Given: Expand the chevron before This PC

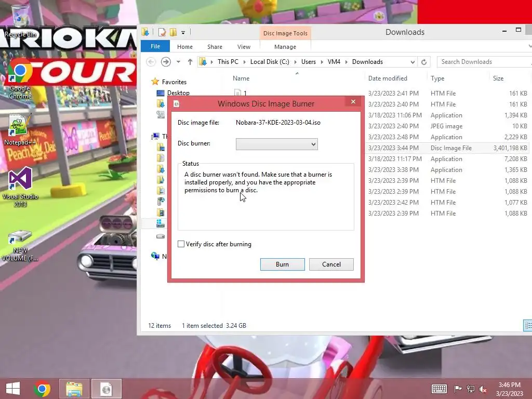Looking at the screenshot, I should point(212,62).
